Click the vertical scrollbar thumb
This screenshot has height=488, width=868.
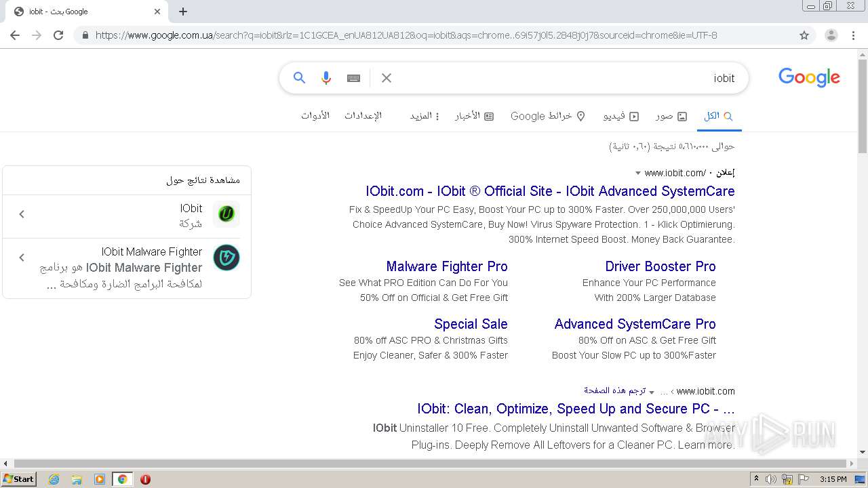click(863, 105)
